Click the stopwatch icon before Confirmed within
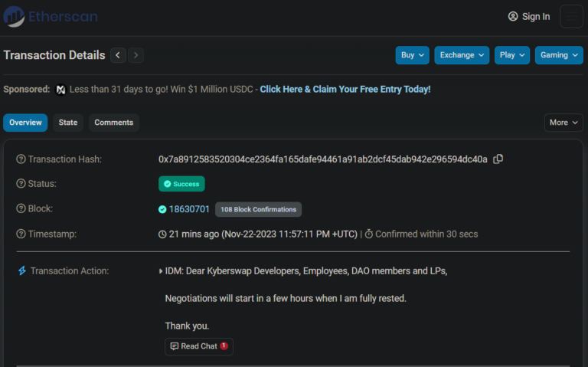This screenshot has height=367, width=588. click(369, 234)
